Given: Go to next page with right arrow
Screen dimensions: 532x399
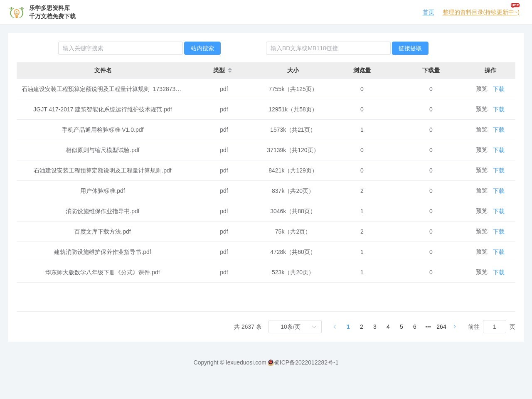Looking at the screenshot, I should tap(455, 327).
